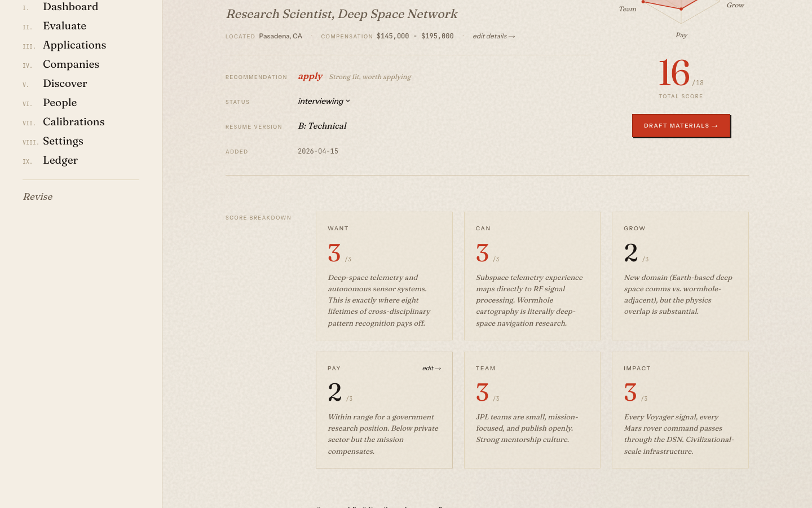The width and height of the screenshot is (812, 508).
Task: Edit the Pay score card
Action: tap(431, 369)
